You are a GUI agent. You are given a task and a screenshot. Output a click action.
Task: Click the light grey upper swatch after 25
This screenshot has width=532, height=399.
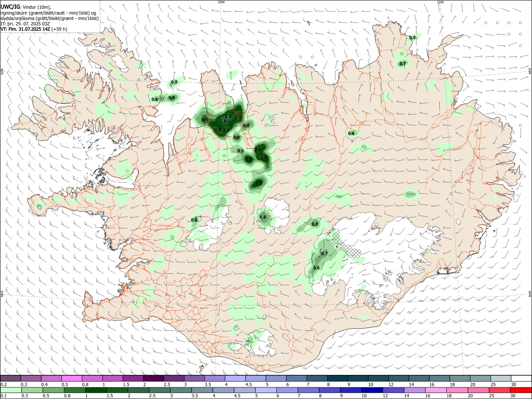coord(501,379)
